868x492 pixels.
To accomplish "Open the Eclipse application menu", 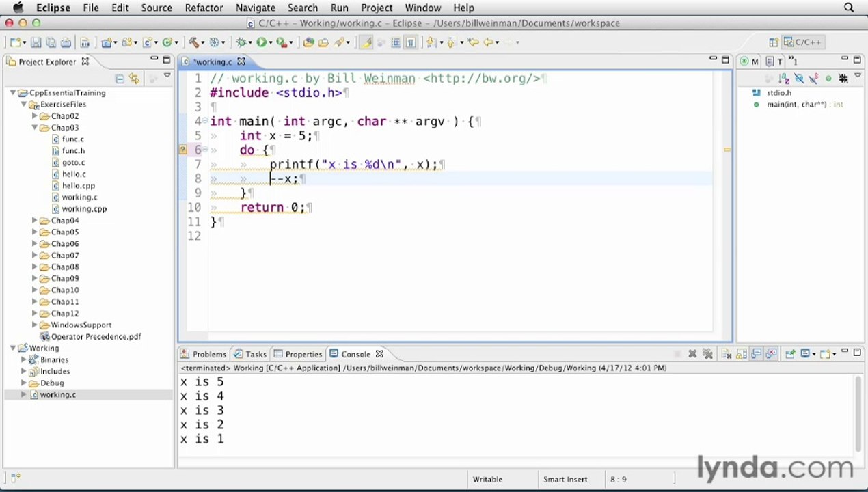I will 53,8.
